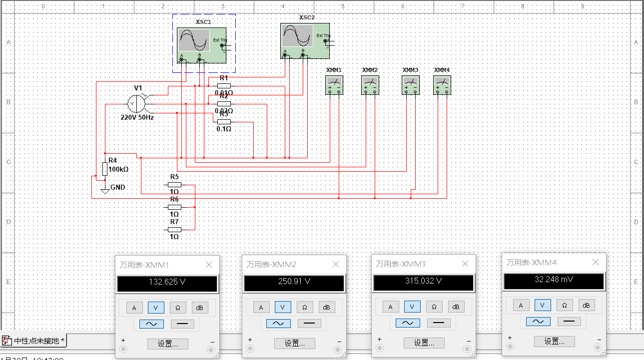The image size is (644, 360).
Task: Select the XMM4 multimeter component icon
Action: (x=442, y=85)
